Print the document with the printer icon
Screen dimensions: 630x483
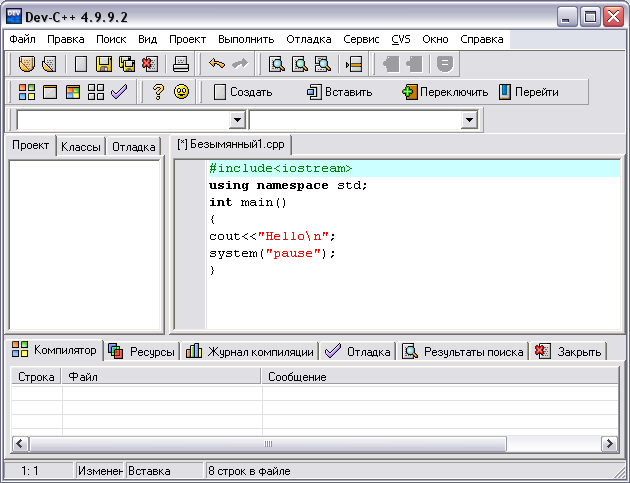(x=181, y=64)
